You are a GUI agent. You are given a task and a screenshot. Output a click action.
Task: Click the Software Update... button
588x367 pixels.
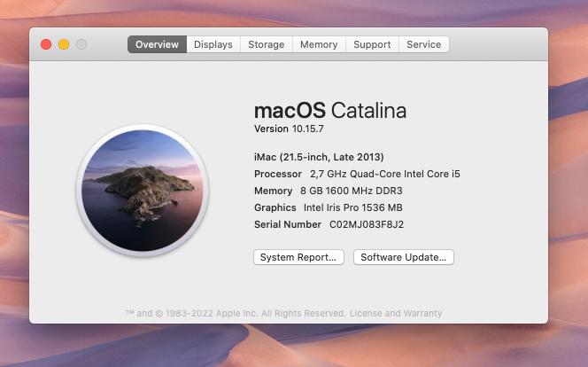pyautogui.click(x=404, y=257)
